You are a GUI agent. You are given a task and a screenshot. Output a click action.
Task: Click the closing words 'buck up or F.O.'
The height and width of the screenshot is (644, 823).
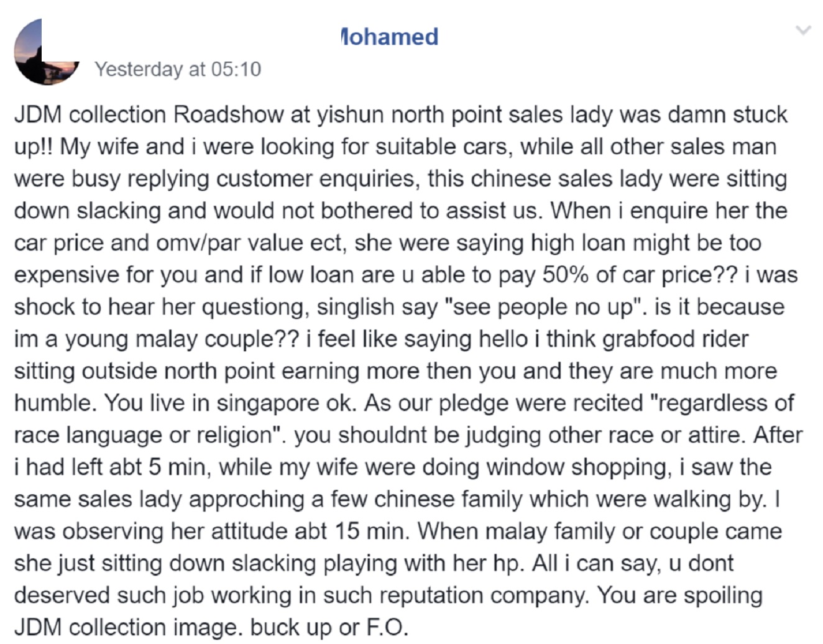(329, 628)
